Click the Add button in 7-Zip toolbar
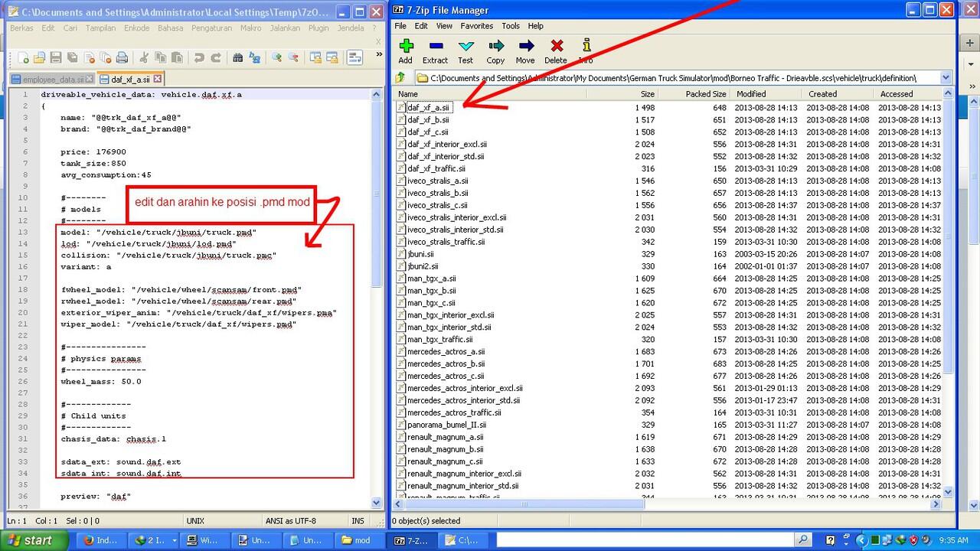This screenshot has height=551, width=980. tap(405, 51)
